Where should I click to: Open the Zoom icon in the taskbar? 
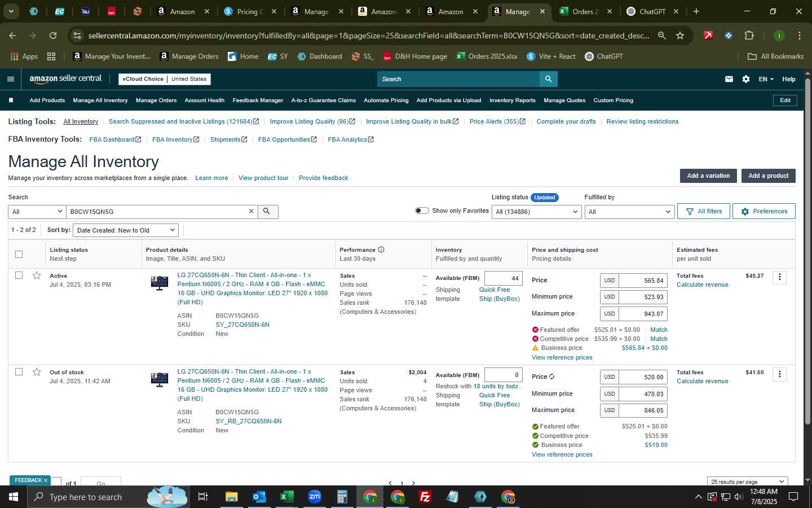coord(315,497)
